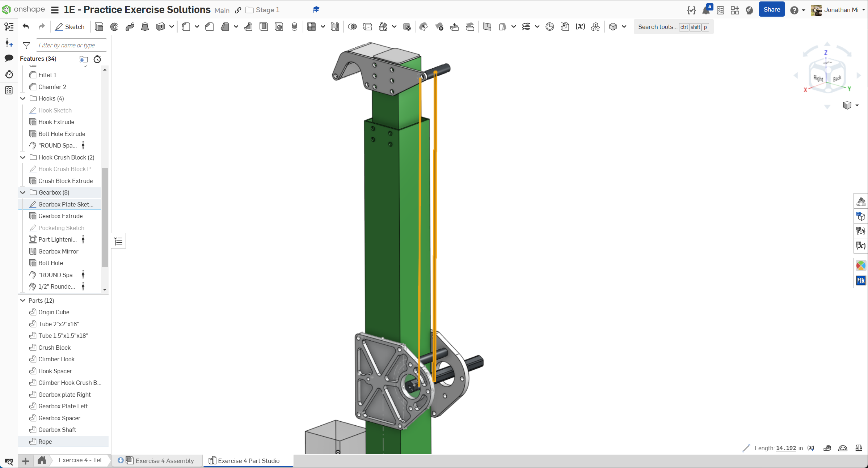
Task: Collapse the Parts (12) list
Action: coord(23,301)
